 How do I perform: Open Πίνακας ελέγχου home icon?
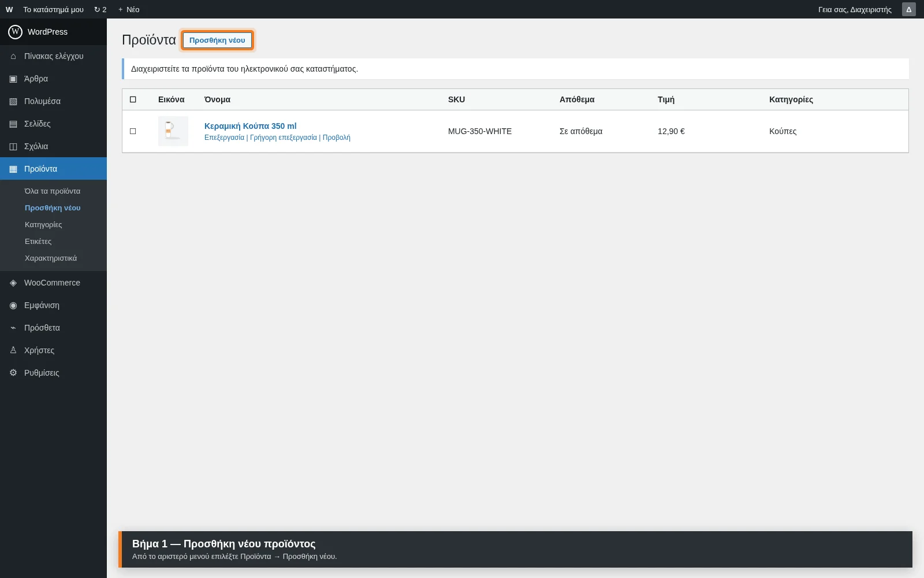click(x=13, y=56)
